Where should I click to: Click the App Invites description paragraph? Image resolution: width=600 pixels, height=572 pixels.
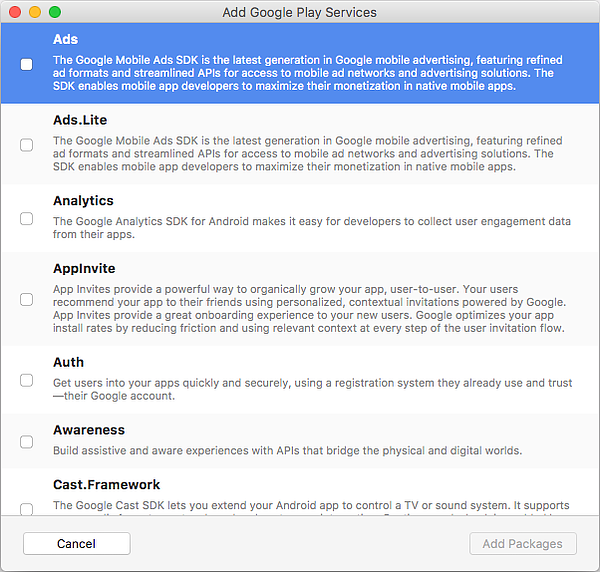tap(309, 308)
